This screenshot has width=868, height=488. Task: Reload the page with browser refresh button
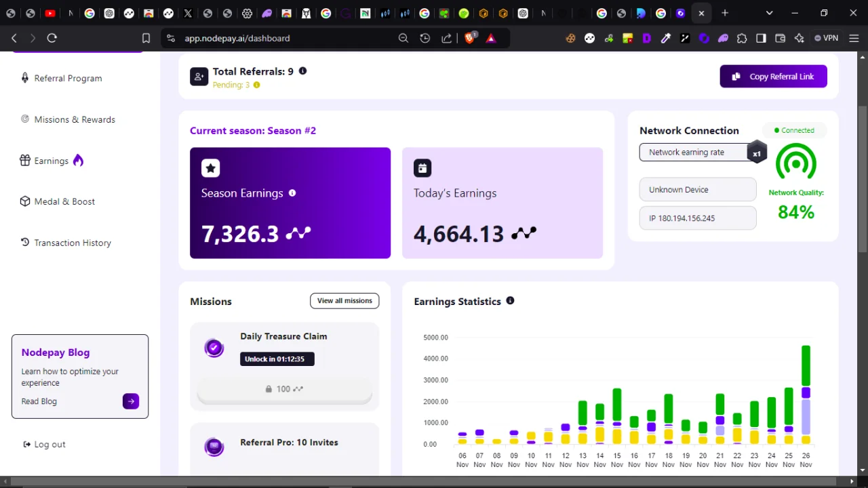tap(52, 39)
